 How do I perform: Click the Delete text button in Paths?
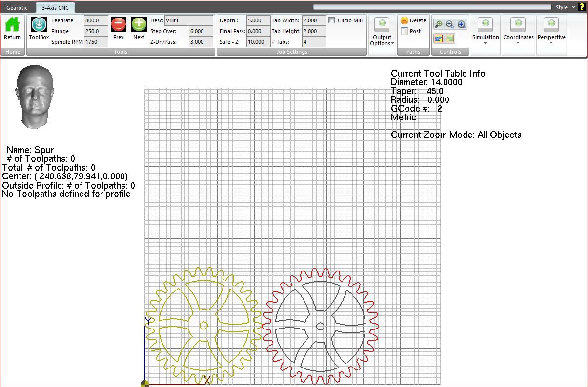[x=418, y=20]
